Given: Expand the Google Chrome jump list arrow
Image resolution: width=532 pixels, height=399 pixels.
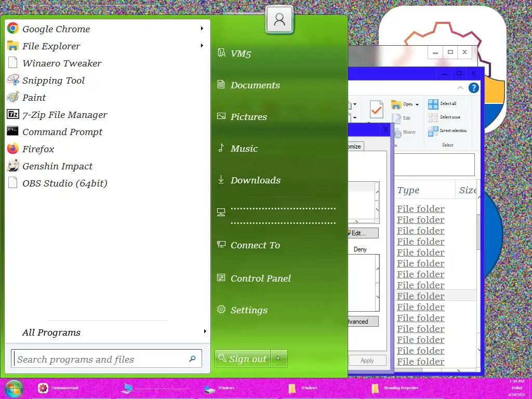Looking at the screenshot, I should click(x=202, y=29).
